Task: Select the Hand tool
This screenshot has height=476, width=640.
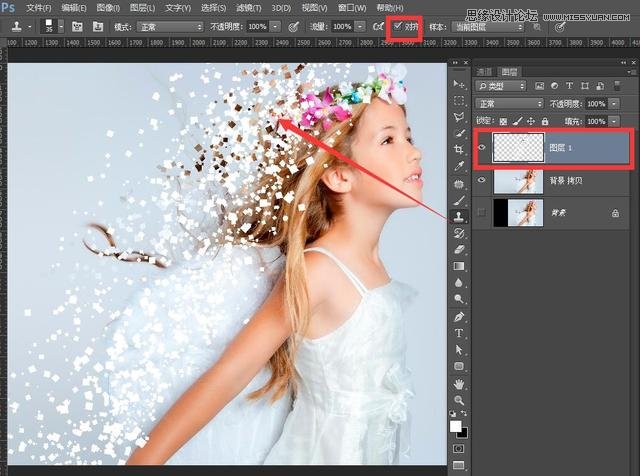Action: point(459,384)
